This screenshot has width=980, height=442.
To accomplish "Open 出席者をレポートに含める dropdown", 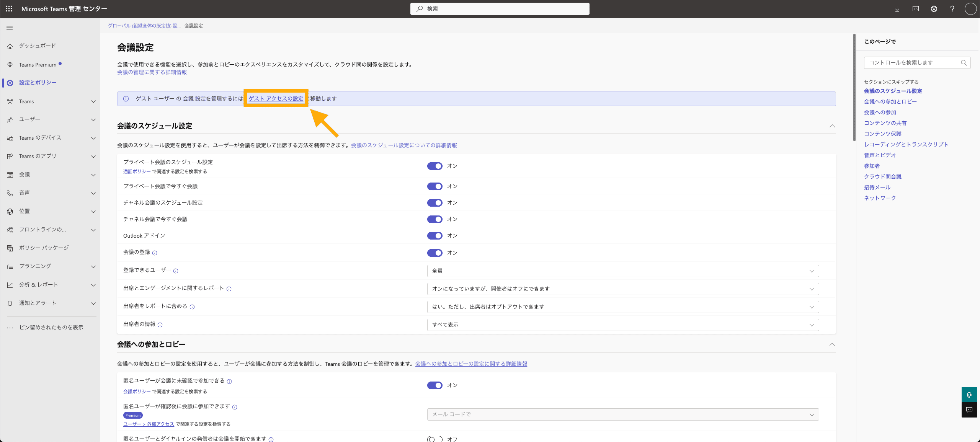I will pyautogui.click(x=623, y=307).
